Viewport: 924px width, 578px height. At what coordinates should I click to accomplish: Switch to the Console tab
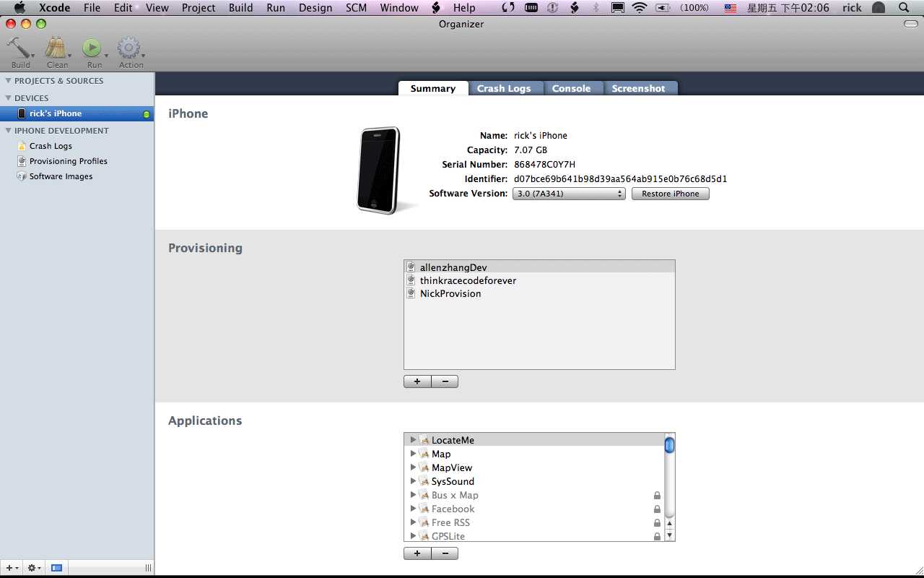click(x=571, y=88)
